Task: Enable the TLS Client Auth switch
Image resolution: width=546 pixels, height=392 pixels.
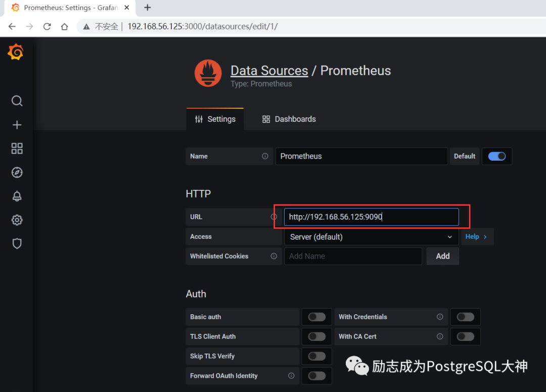Action: pos(317,336)
